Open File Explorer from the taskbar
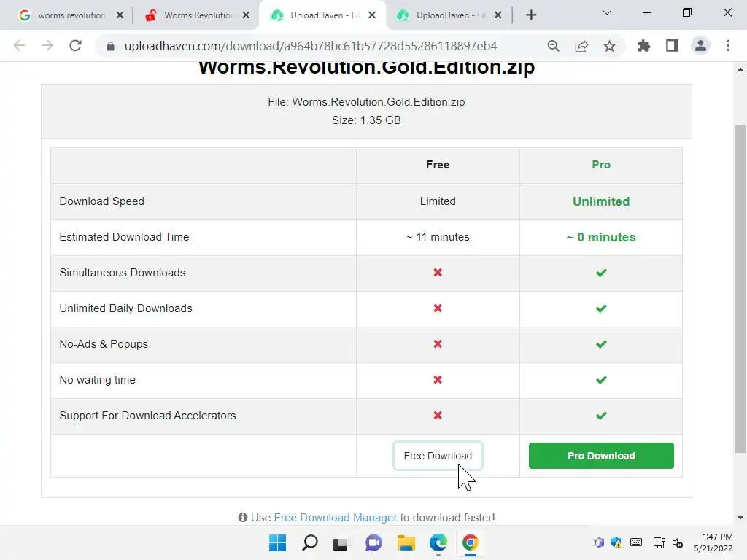Screen dimensions: 747x560 pyautogui.click(x=406, y=542)
